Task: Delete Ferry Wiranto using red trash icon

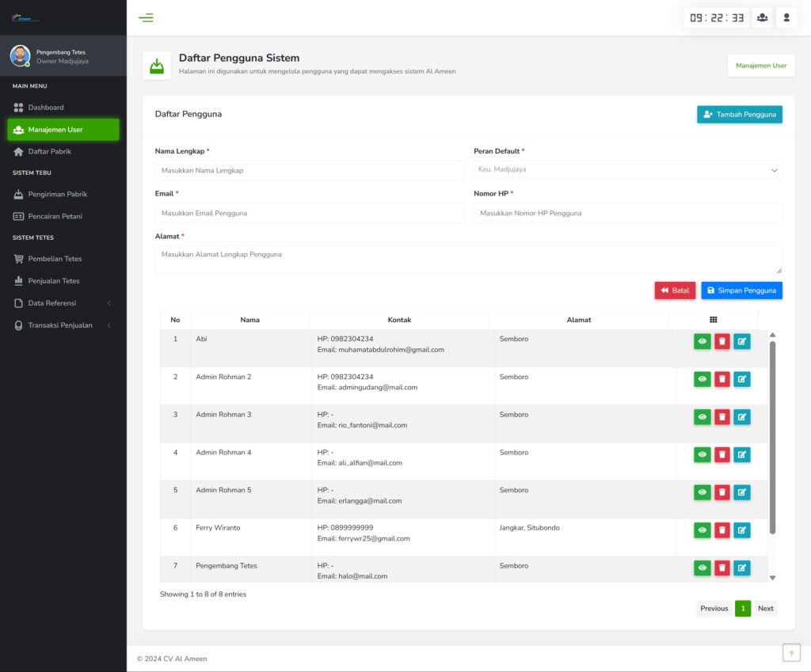Action: 722,530
